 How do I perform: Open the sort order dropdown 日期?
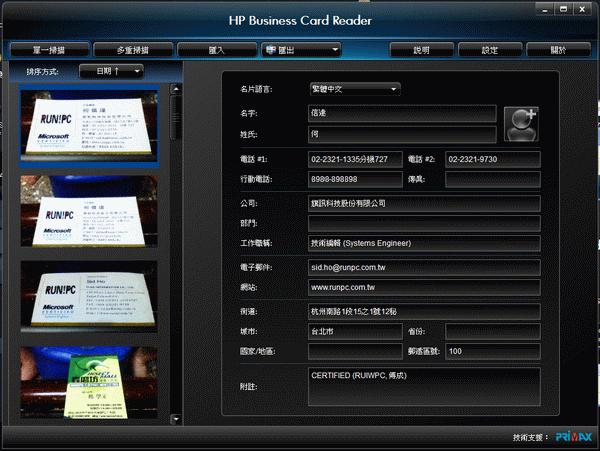click(x=111, y=72)
